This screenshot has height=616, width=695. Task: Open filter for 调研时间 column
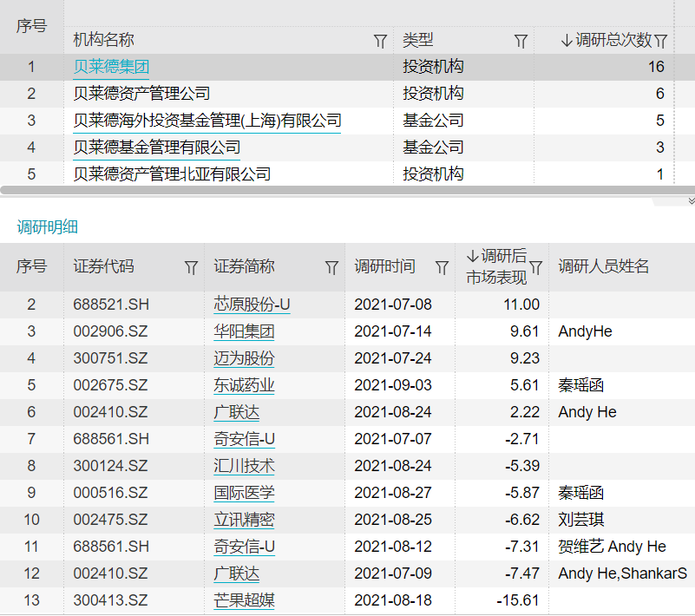tap(442, 267)
